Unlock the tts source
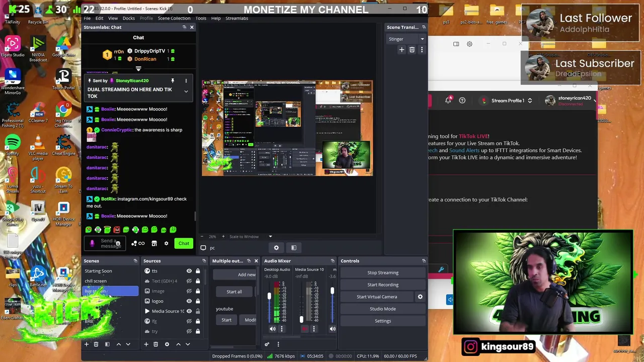This screenshot has height=362, width=644. (x=198, y=271)
